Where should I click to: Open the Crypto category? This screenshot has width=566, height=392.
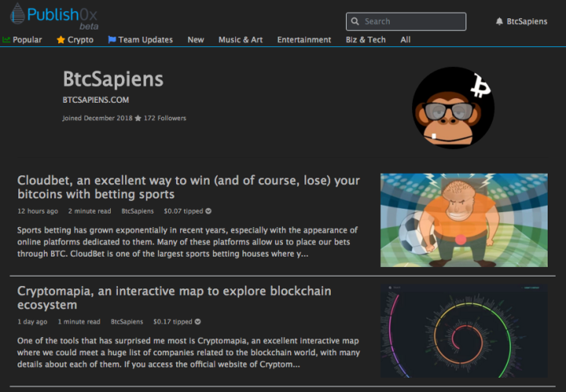(x=81, y=40)
